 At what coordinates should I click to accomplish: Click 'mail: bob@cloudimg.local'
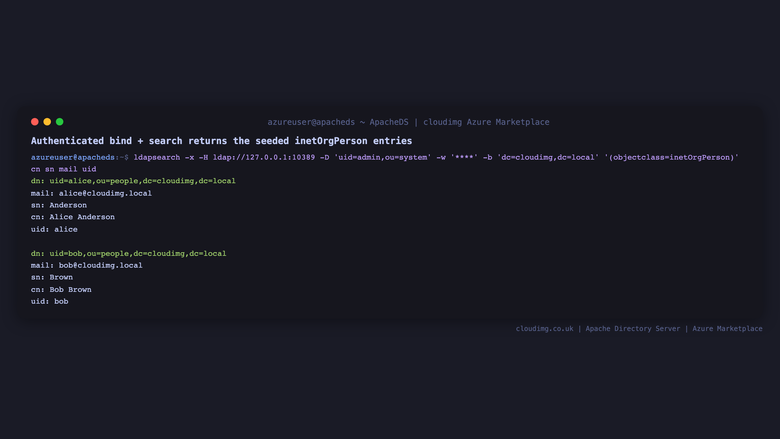(87, 265)
